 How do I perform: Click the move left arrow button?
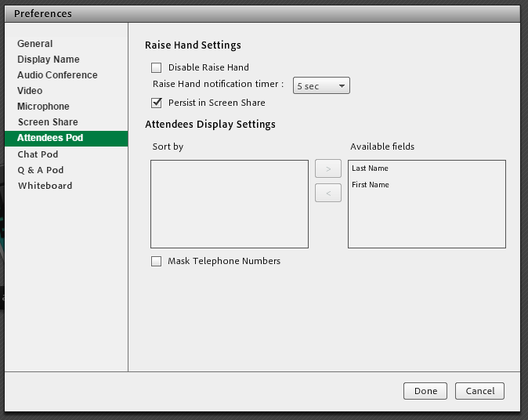click(327, 193)
